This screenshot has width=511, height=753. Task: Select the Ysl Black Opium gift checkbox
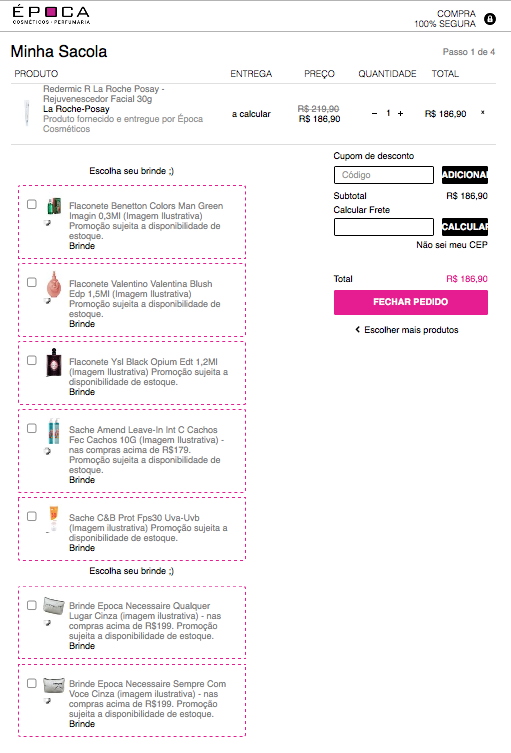tap(32, 360)
